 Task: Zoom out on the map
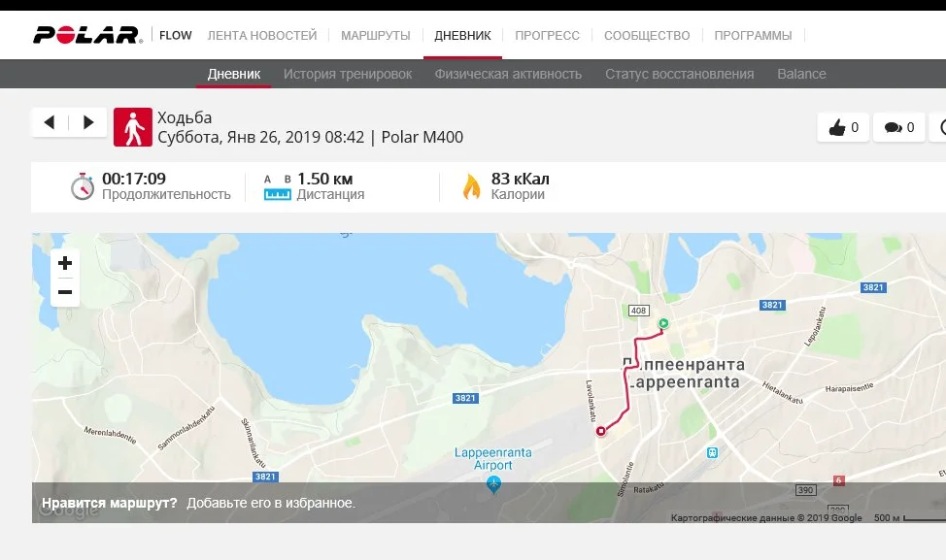65,292
